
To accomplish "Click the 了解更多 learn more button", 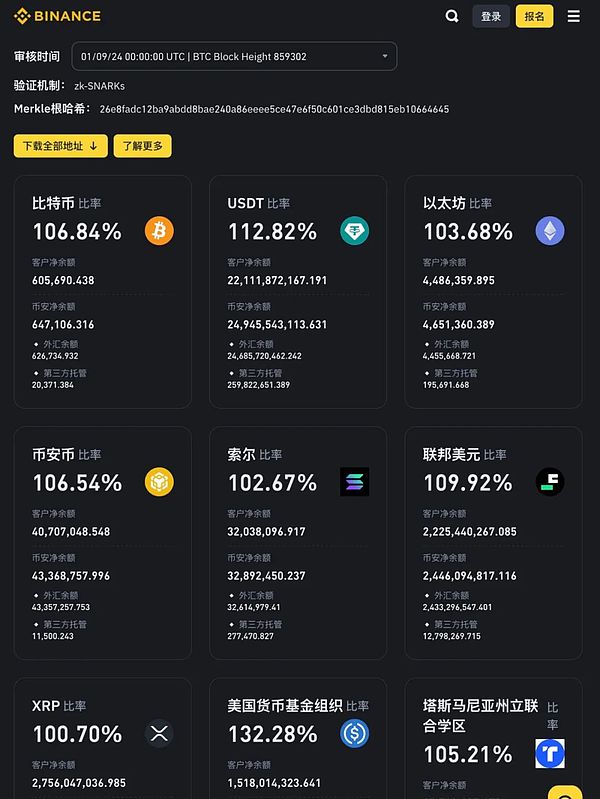I will (x=142, y=146).
